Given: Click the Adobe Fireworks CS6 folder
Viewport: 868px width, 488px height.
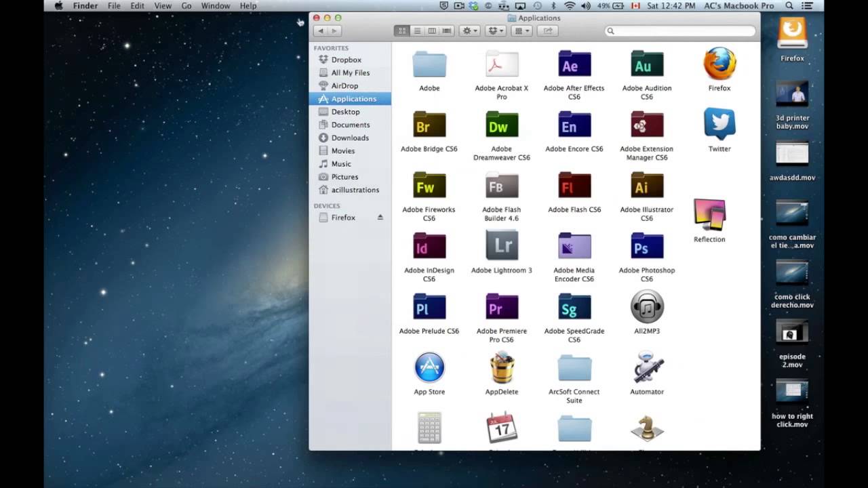Looking at the screenshot, I should click(429, 186).
